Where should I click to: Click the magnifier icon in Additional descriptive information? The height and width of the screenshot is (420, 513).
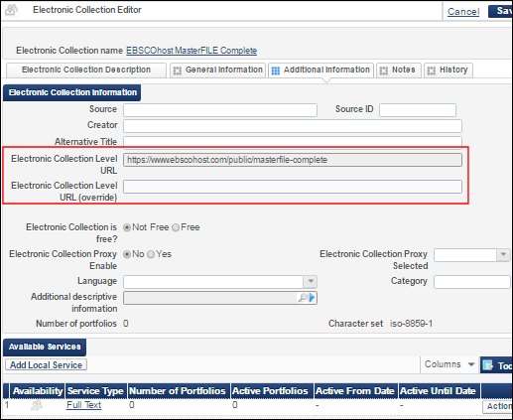(303, 298)
